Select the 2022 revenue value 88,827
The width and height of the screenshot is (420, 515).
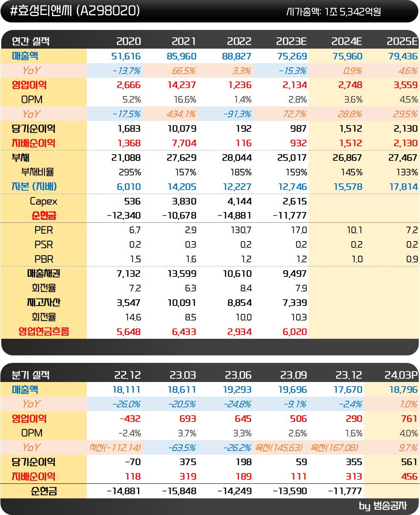pos(237,56)
